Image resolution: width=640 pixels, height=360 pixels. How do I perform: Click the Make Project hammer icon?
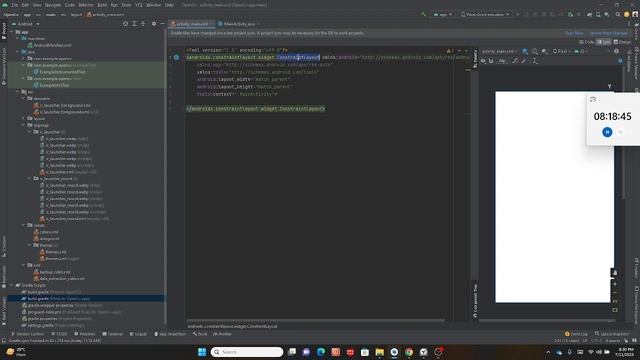click(x=424, y=14)
